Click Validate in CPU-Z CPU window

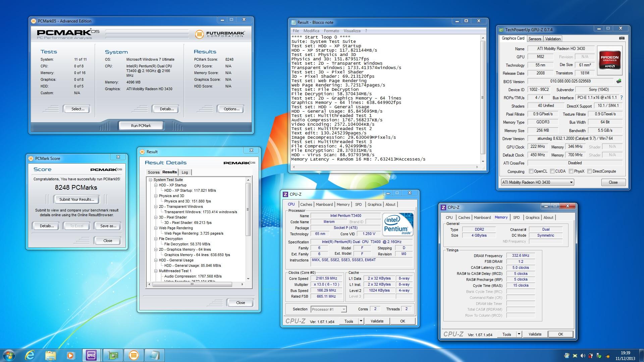(x=377, y=321)
